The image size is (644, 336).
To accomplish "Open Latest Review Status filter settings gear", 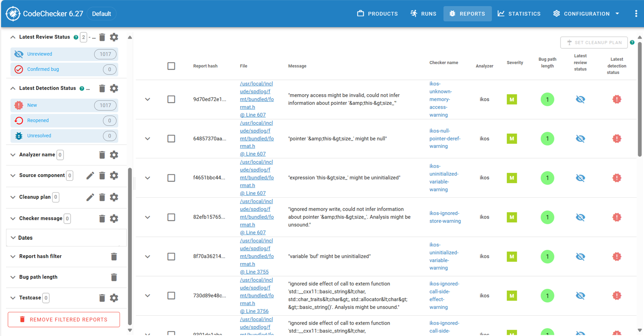I will [114, 37].
